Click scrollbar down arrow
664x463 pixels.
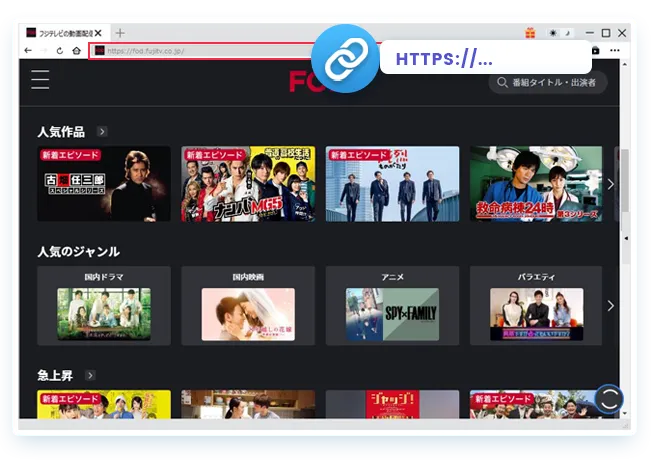tap(625, 413)
